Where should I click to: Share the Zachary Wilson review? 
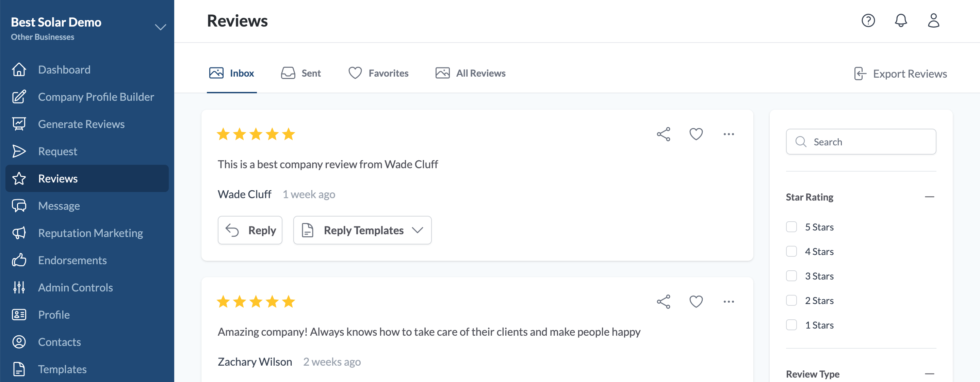click(664, 302)
